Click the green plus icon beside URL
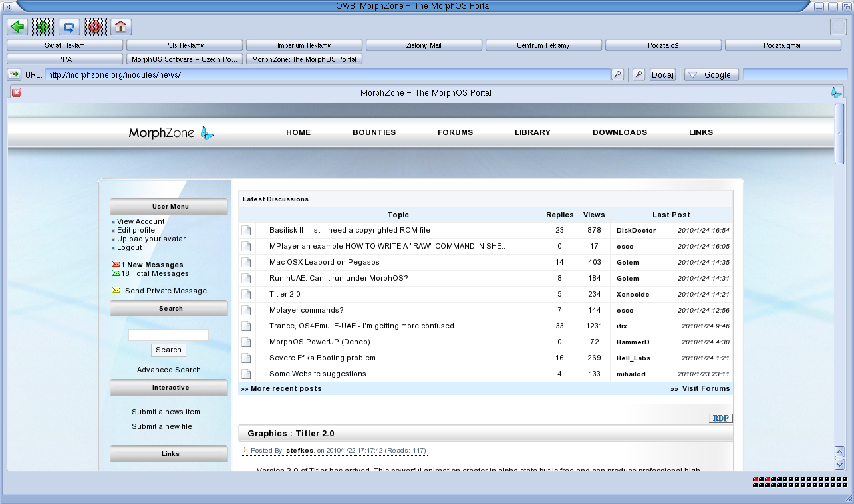854x504 pixels. pos(14,74)
